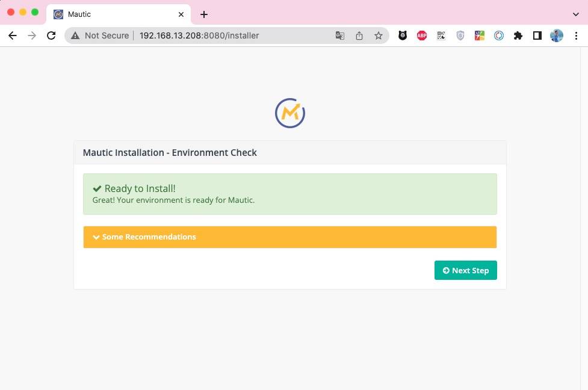
Task: Open the Extensions puzzle piece menu
Action: (x=518, y=36)
